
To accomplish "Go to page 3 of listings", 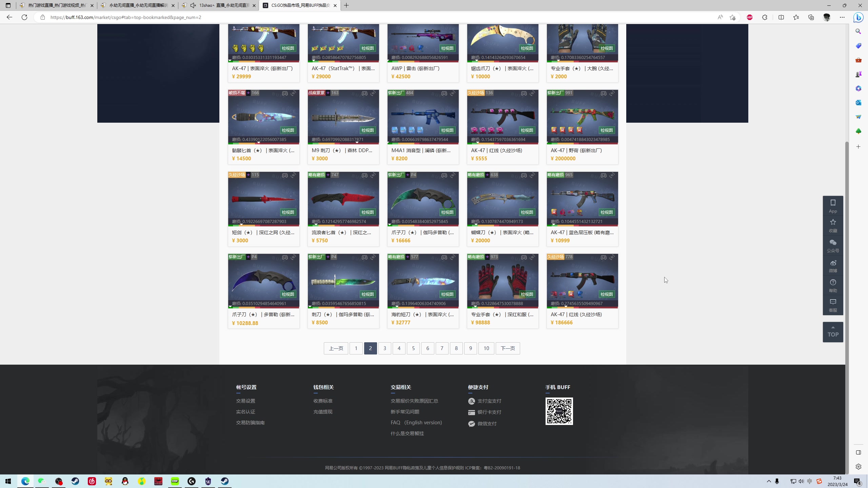I will click(x=384, y=348).
